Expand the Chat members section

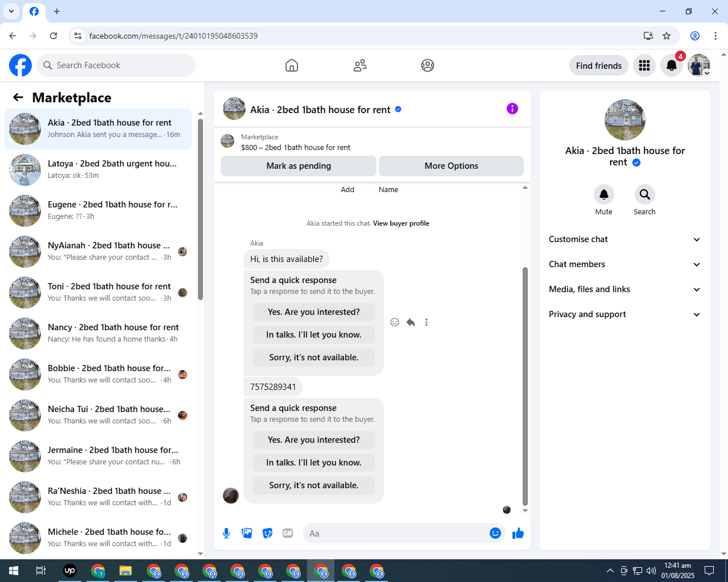(x=624, y=264)
